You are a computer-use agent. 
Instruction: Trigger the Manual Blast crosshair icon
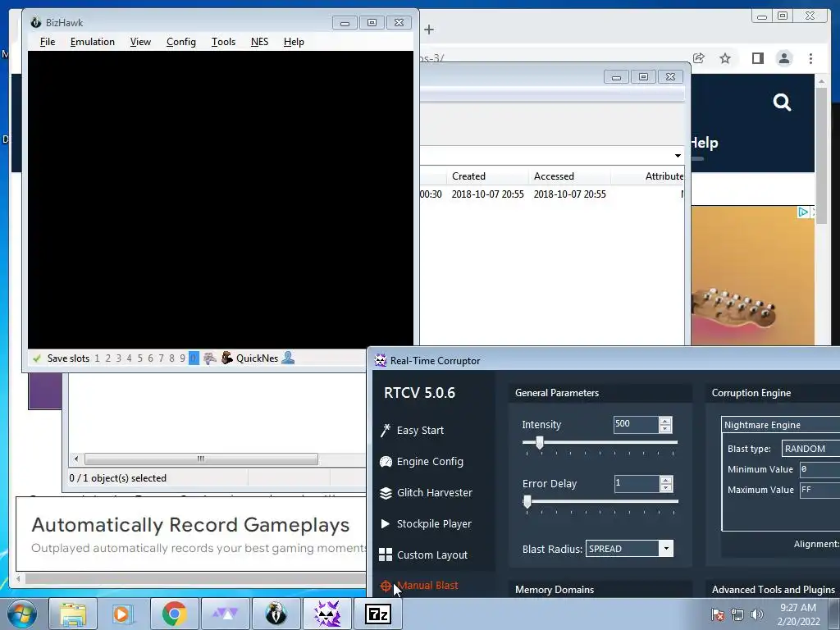pos(386,586)
